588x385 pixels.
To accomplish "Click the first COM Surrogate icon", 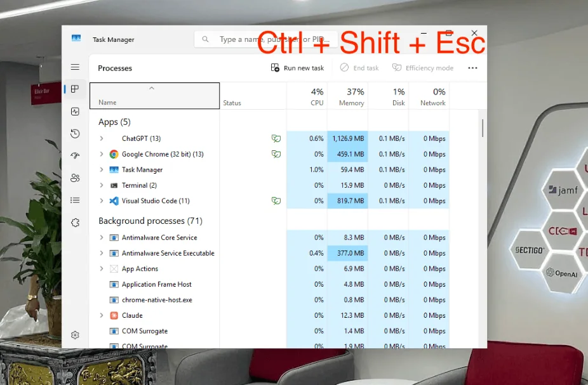I will pyautogui.click(x=114, y=331).
